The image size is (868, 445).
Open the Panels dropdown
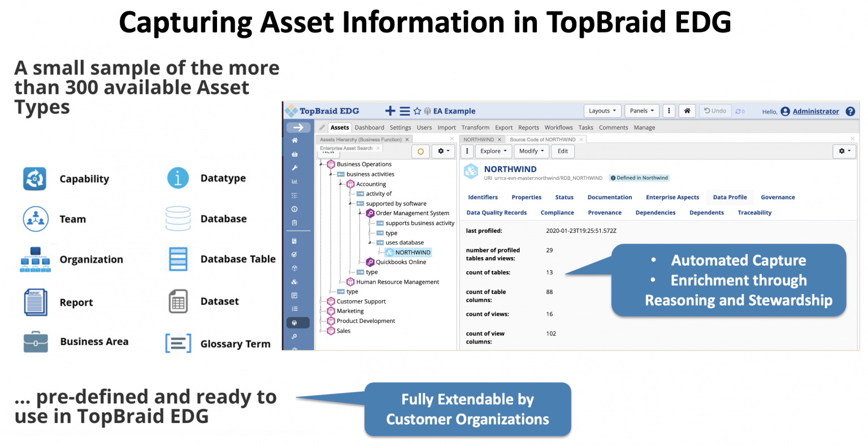pyautogui.click(x=641, y=111)
